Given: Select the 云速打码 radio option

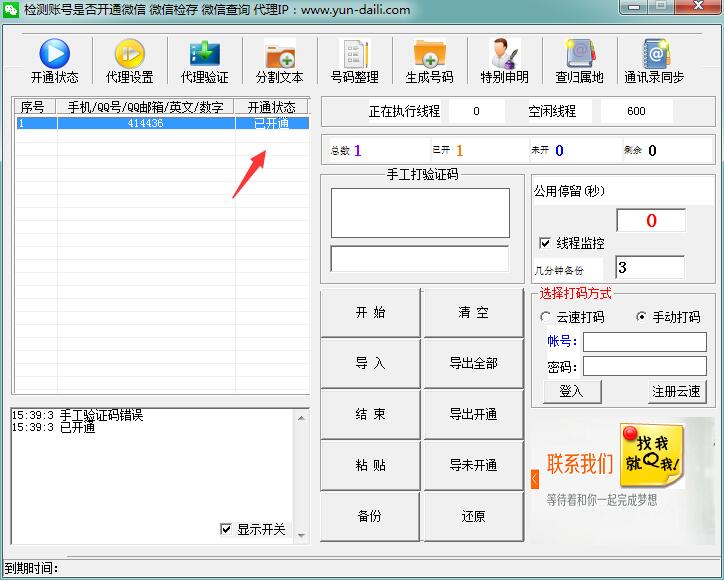Looking at the screenshot, I should click(x=546, y=317).
